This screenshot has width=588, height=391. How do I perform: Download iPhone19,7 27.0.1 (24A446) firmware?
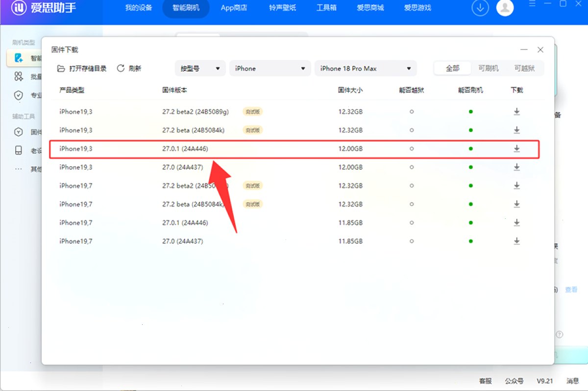516,223
